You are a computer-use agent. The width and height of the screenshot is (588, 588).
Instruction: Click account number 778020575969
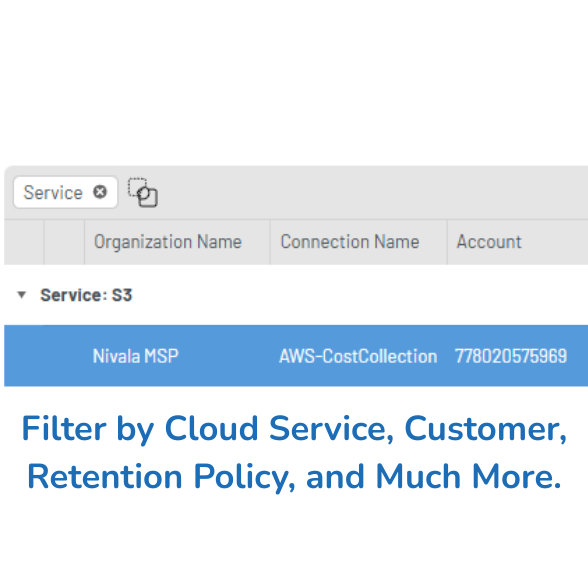pyautogui.click(x=511, y=356)
